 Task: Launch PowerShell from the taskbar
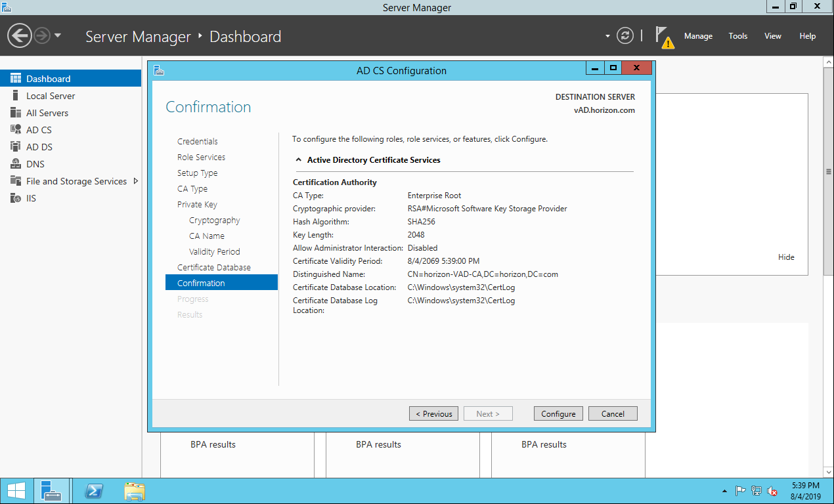coord(95,491)
